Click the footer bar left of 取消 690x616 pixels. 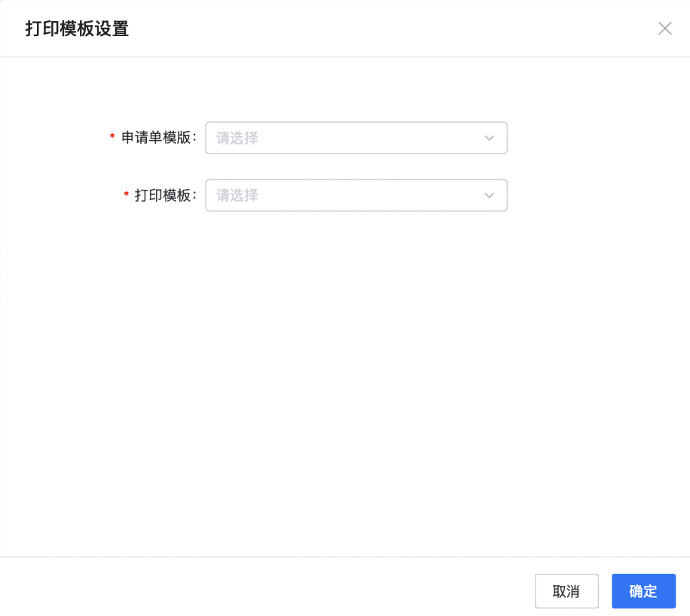pos(264,587)
